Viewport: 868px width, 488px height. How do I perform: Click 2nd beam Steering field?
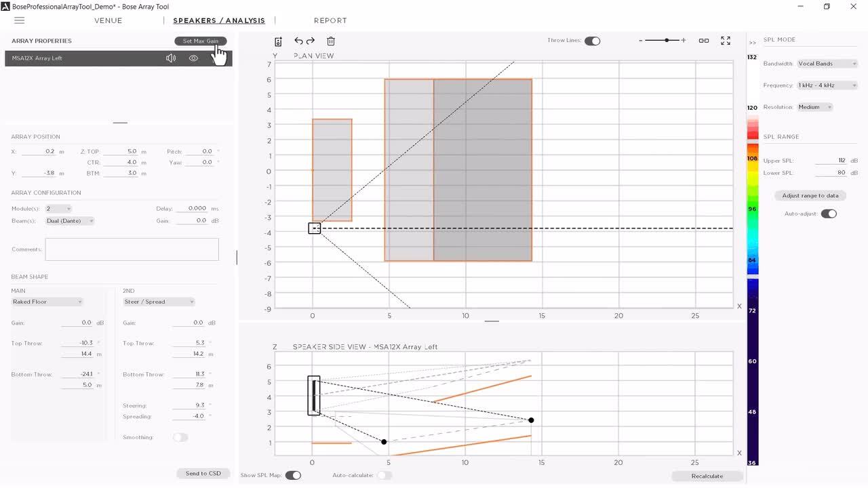189,405
